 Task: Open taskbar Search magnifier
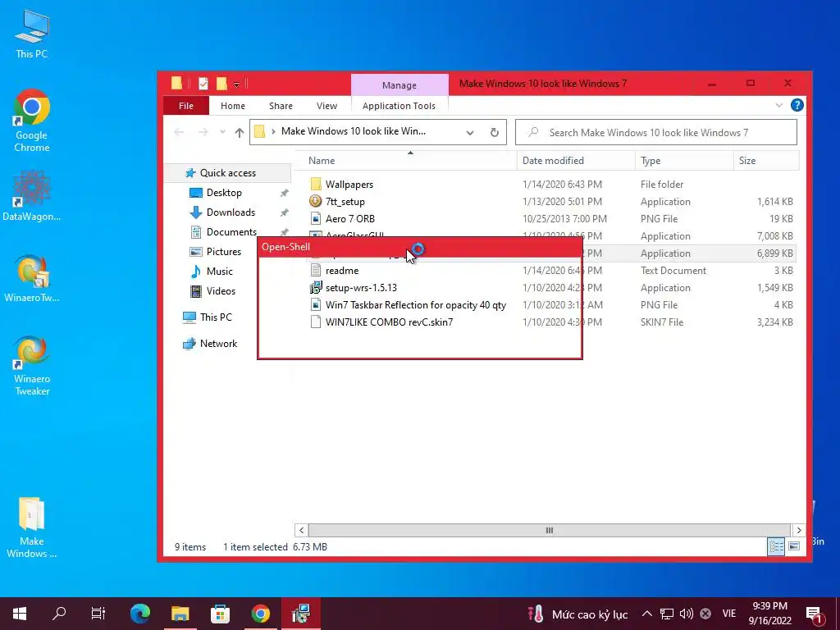[x=59, y=614]
